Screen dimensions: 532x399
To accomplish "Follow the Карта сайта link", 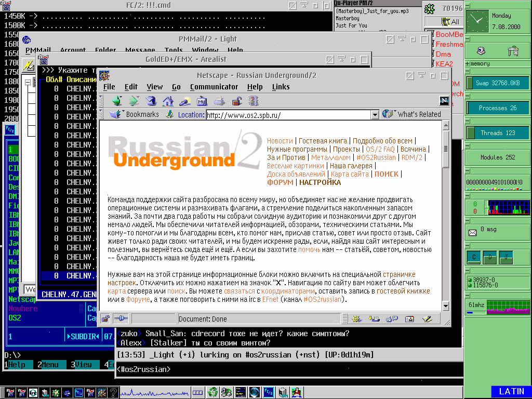I will [350, 174].
